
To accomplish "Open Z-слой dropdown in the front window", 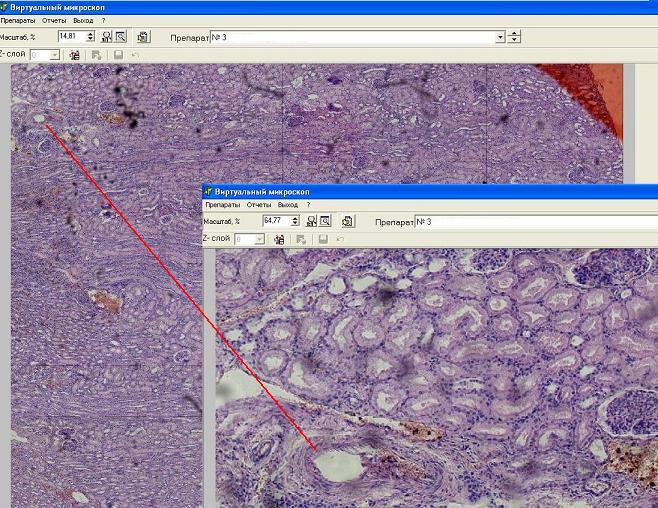I will click(260, 239).
